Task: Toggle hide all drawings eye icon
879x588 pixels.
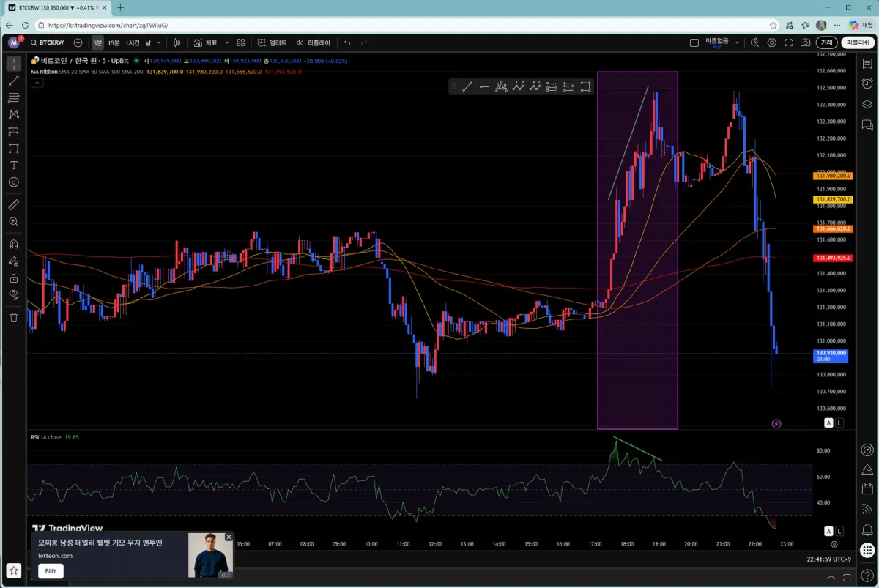Action: click(13, 294)
